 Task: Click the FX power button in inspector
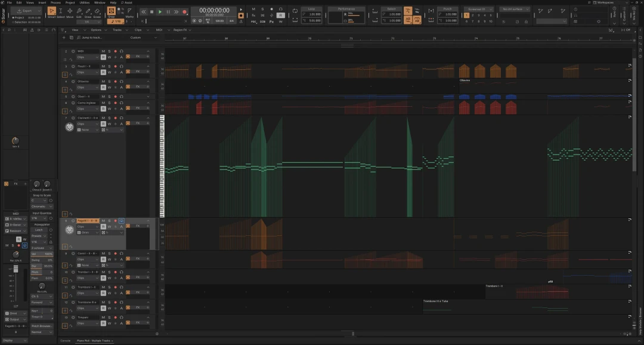point(6,183)
